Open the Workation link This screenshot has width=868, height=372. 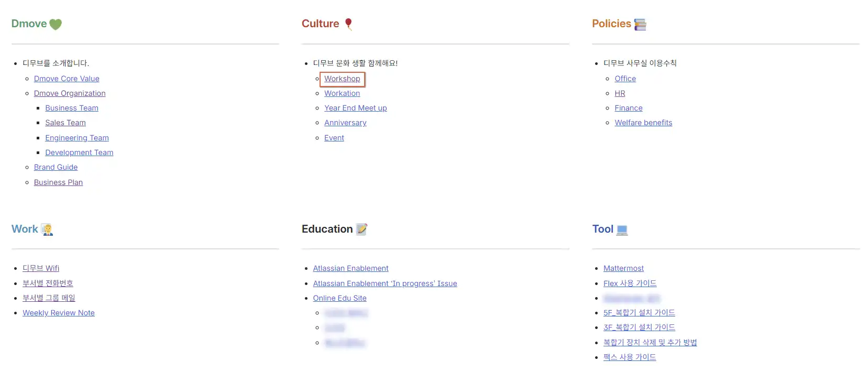point(342,93)
